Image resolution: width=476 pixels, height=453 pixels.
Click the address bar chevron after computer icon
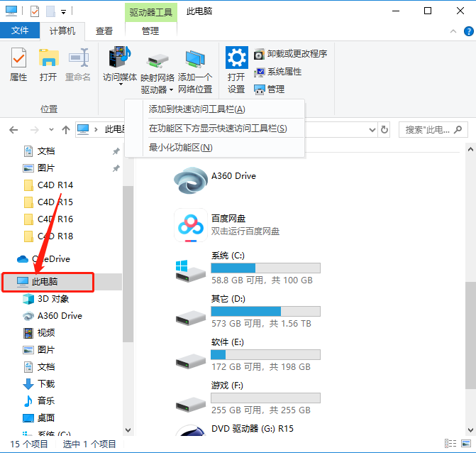96,130
